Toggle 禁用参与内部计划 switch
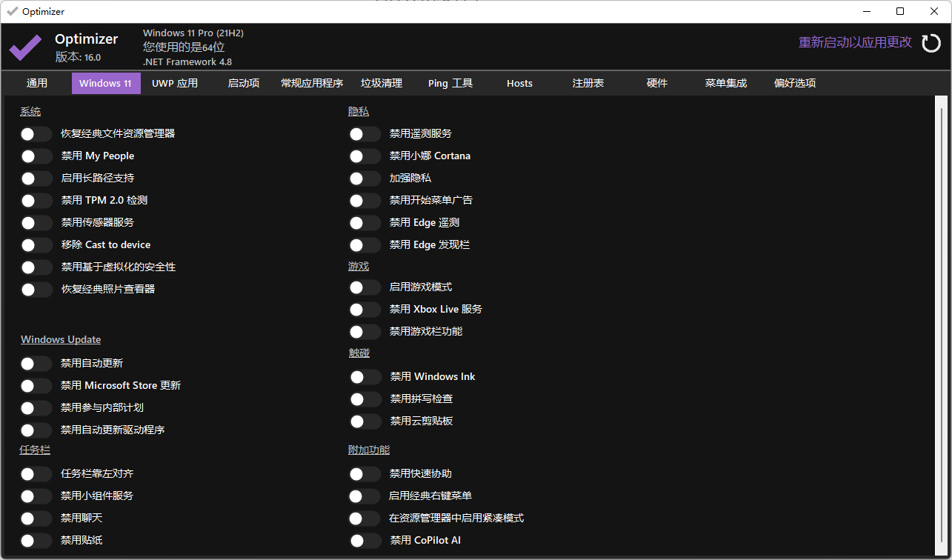The height and width of the screenshot is (560, 952). [x=36, y=408]
